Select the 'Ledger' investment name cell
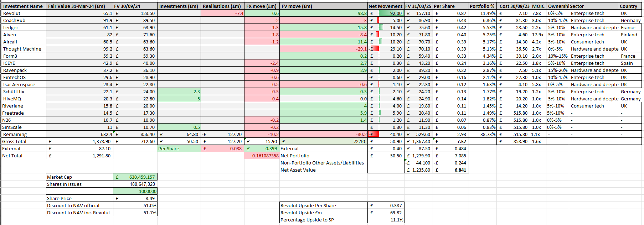This screenshot has height=225, width=644. (x=24, y=27)
